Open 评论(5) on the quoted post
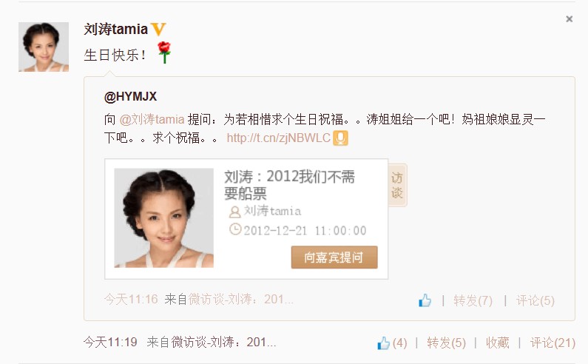The height and width of the screenshot is (364, 588). click(535, 300)
